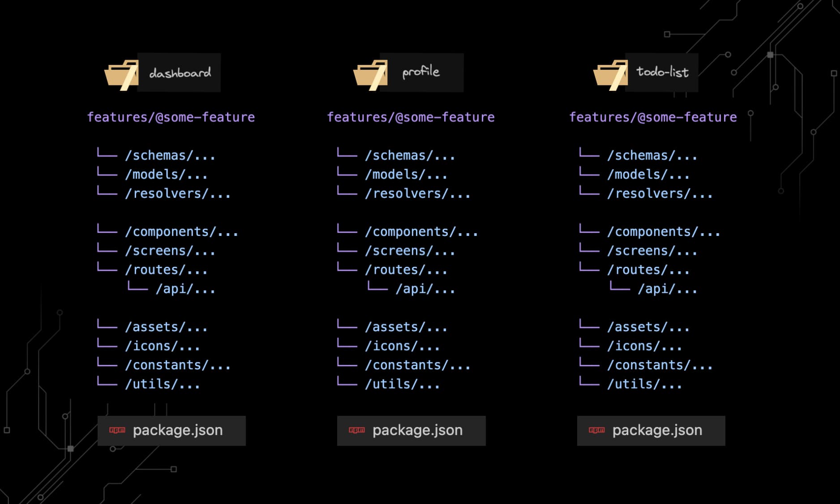Open package.json in the dashboard column

point(177,430)
